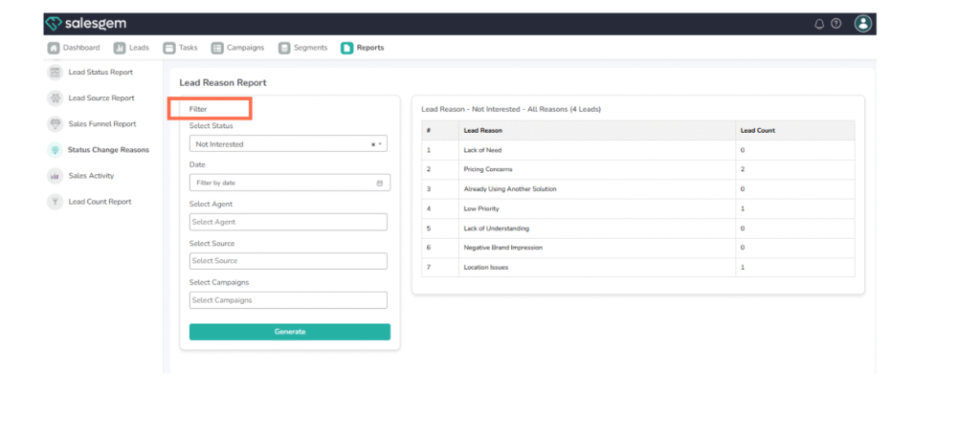Open the user profile avatar

863,23
